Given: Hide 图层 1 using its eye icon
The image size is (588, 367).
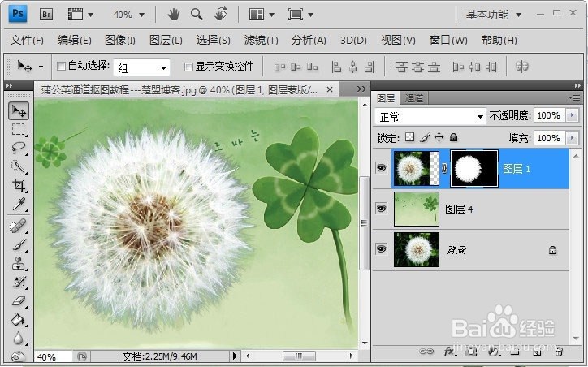Looking at the screenshot, I should (381, 168).
